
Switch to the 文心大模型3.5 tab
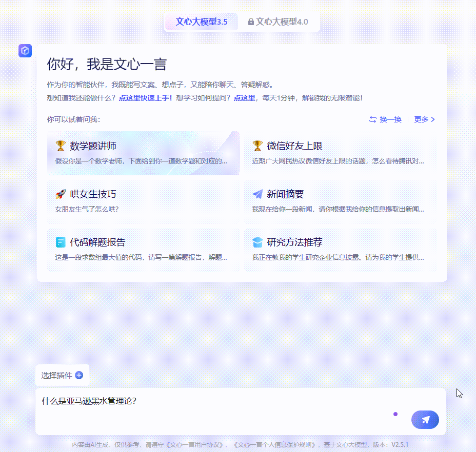[201, 22]
